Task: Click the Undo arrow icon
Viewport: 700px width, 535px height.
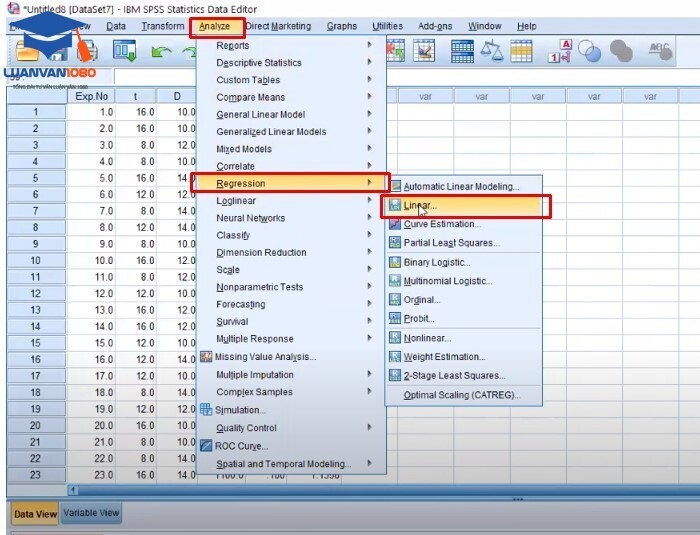Action: (161, 52)
